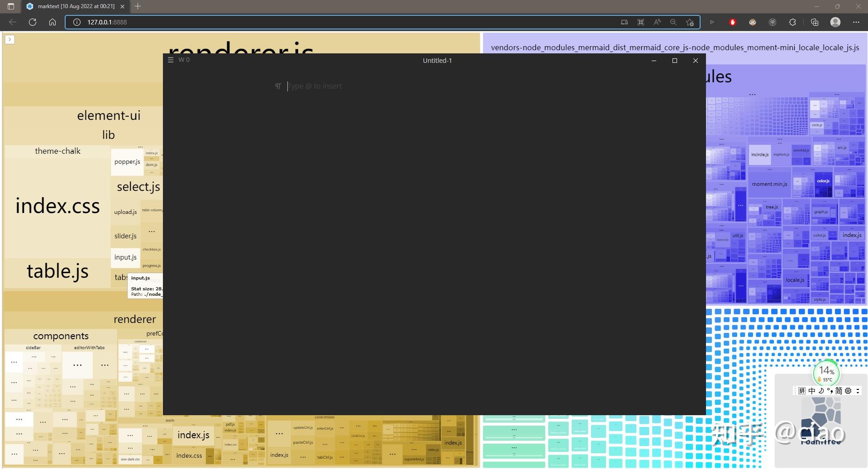Click the browser profile avatar icon
This screenshot has height=469, width=868.
[834, 22]
